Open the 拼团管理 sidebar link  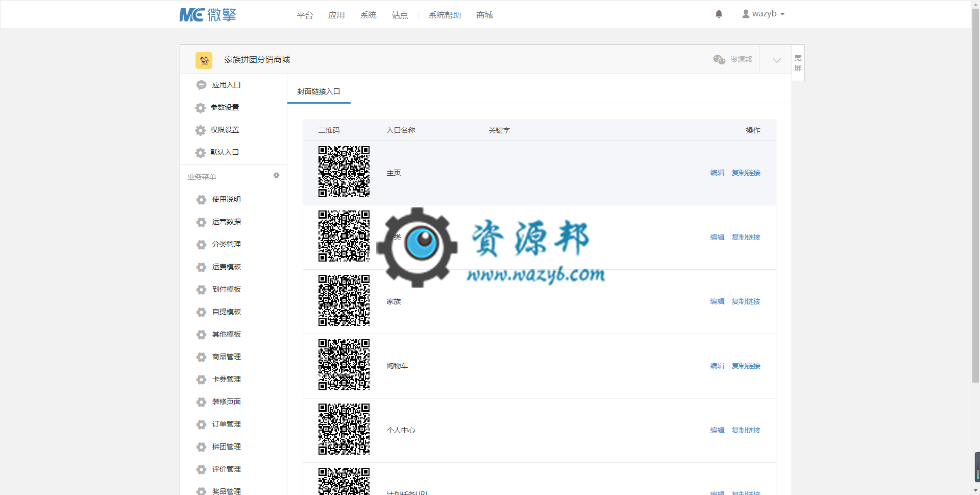226,446
